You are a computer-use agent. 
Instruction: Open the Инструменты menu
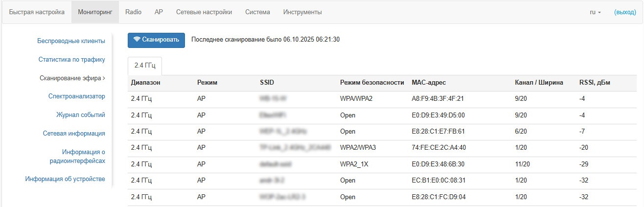point(302,12)
